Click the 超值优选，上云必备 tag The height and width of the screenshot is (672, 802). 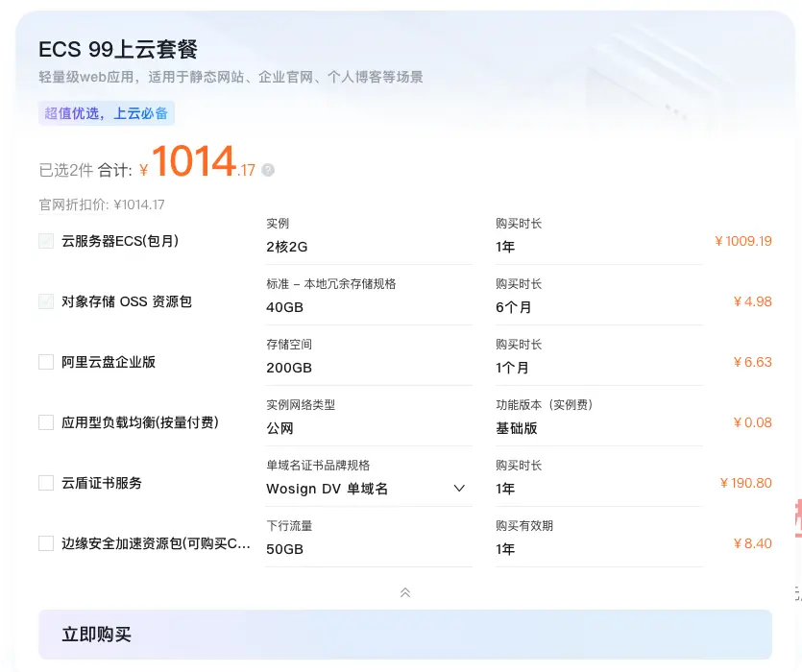pos(107,113)
